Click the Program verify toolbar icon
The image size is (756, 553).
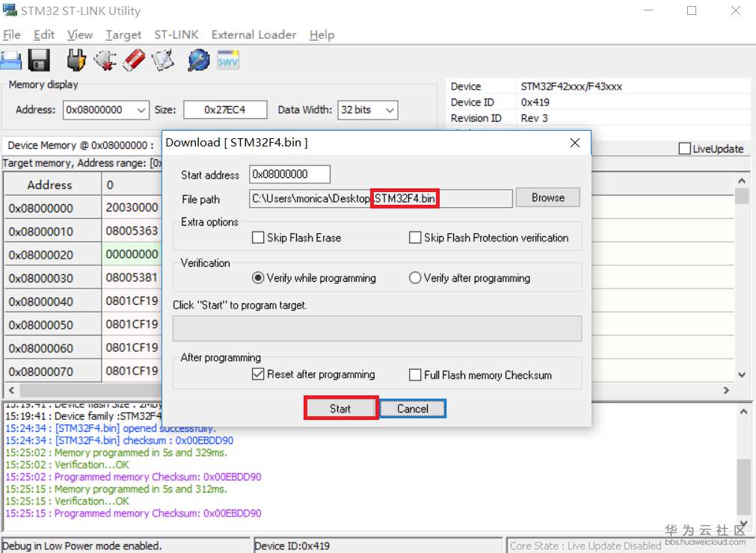click(x=162, y=61)
